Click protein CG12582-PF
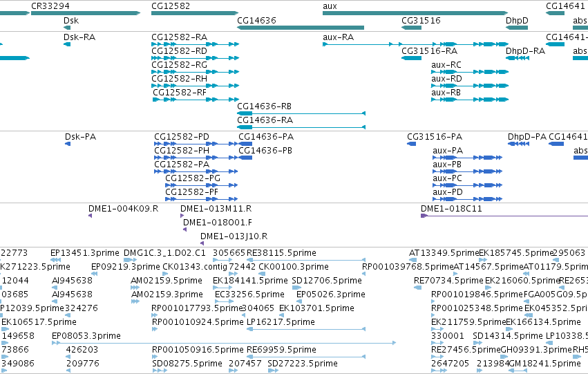This screenshot has height=374, width=588. click(x=191, y=192)
